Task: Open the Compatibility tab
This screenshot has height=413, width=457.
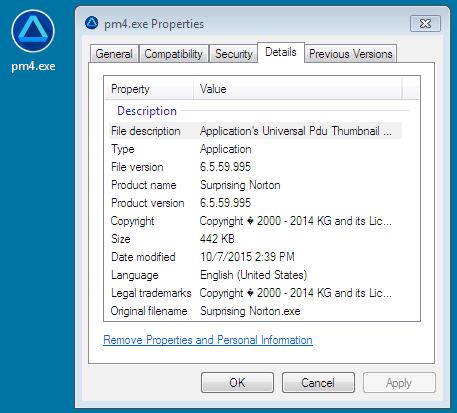Action: (x=174, y=54)
